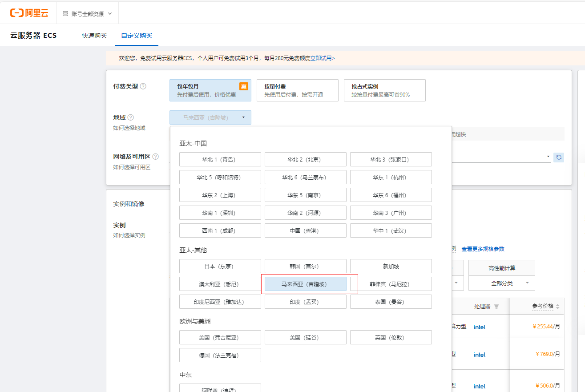The image size is (585, 392).
Task: Choose region 华东 1（杭州）
Action: [x=391, y=177]
